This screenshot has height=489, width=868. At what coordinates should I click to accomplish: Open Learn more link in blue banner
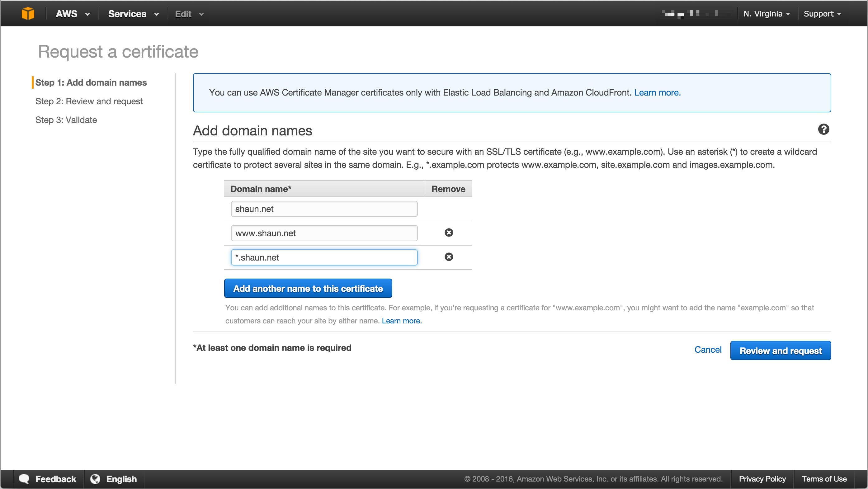click(657, 93)
